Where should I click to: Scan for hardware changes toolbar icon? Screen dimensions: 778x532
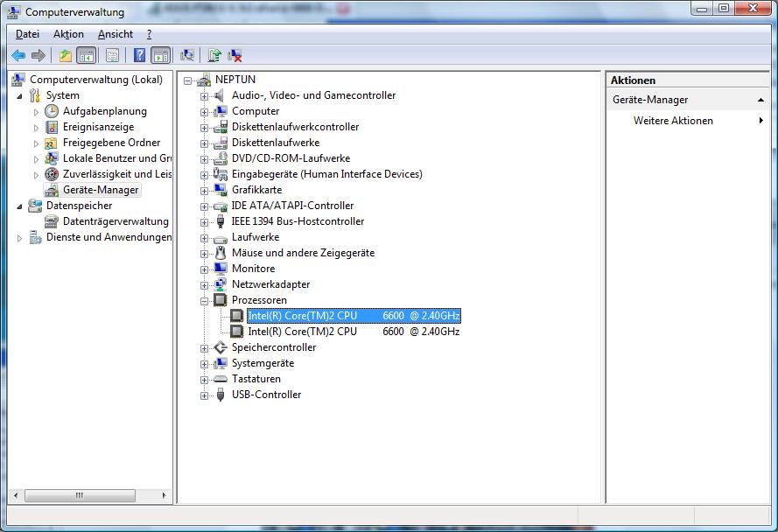click(x=187, y=56)
